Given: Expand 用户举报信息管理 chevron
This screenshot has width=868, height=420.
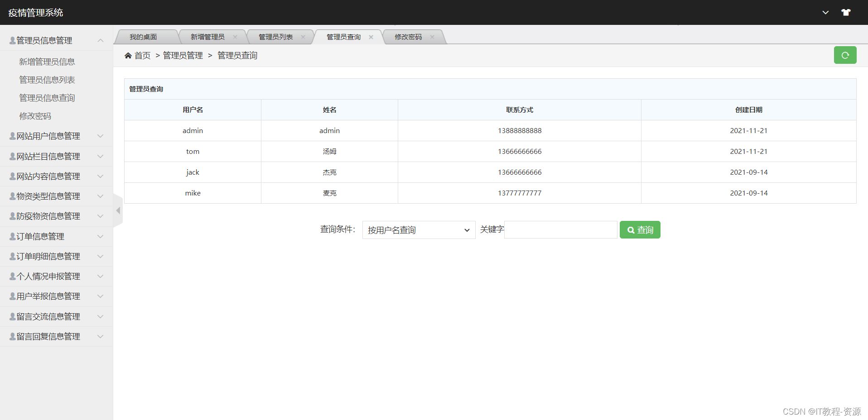Looking at the screenshot, I should [101, 296].
